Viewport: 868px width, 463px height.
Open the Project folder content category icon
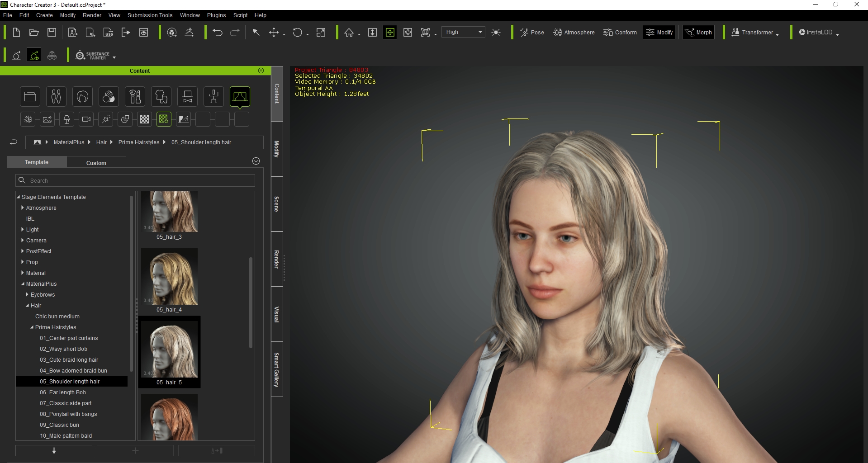pos(30,96)
